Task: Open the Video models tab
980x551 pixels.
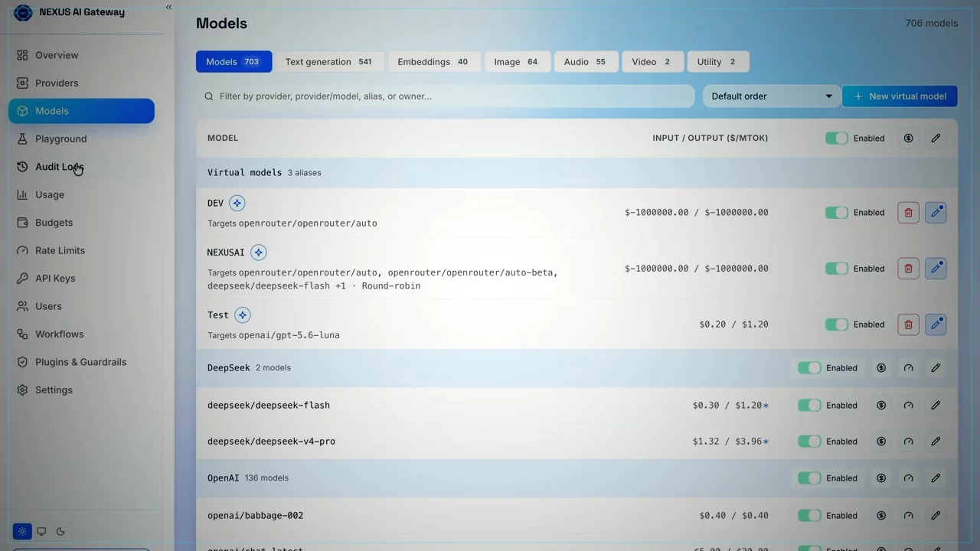Action: 652,62
